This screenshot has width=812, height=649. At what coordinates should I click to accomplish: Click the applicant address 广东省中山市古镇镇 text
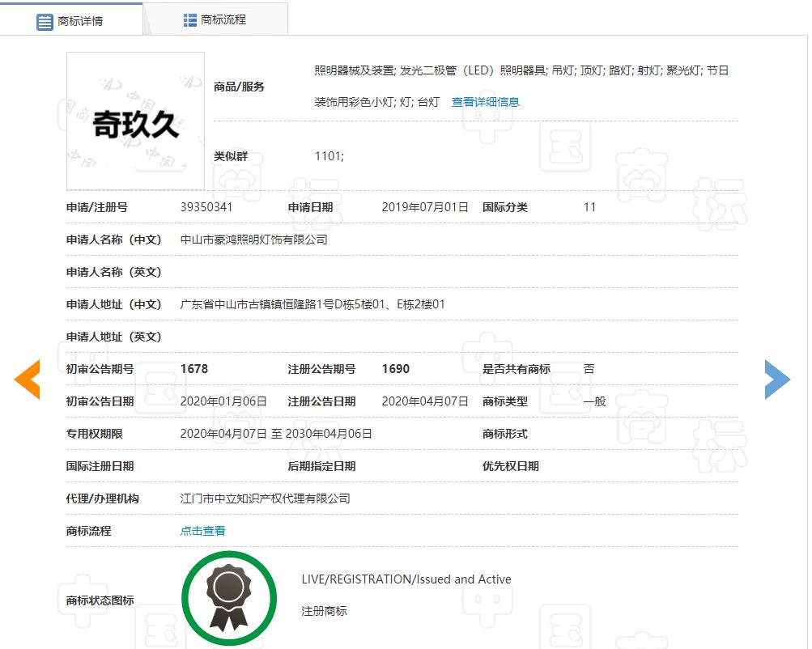click(x=312, y=304)
